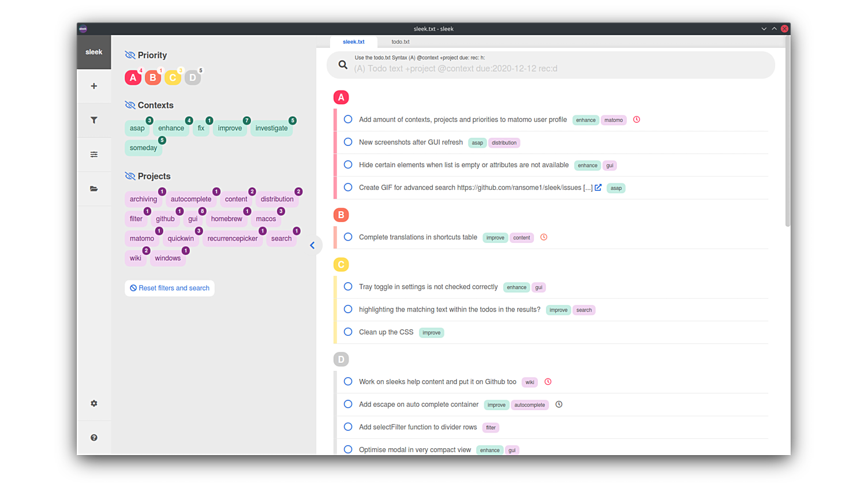This screenshot has height=488, width=868.
Task: Open a todo file using the folder icon
Action: 93,189
